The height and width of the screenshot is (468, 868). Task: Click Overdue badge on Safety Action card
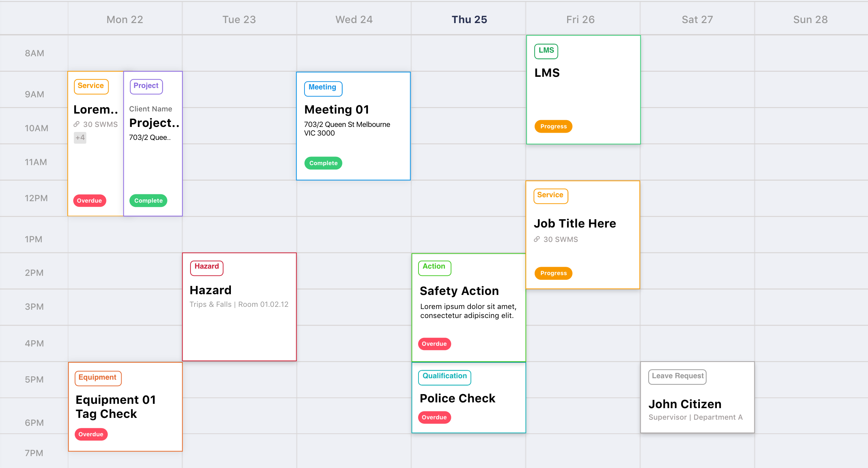434,344
